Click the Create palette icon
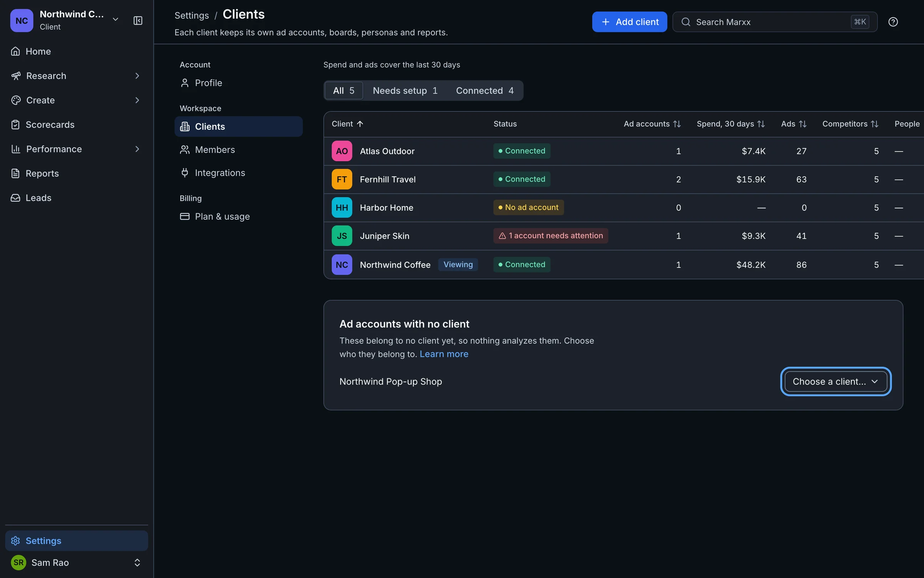924x578 pixels. click(x=15, y=100)
